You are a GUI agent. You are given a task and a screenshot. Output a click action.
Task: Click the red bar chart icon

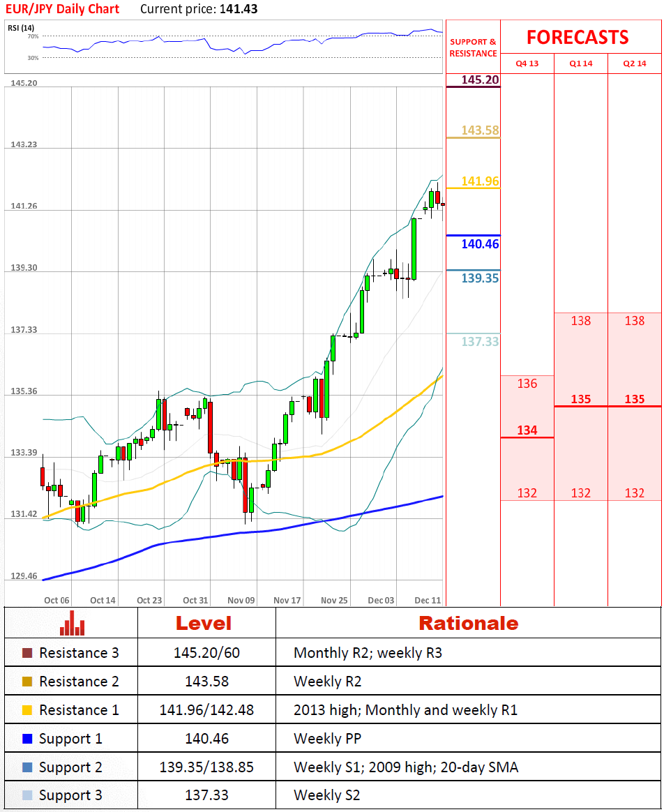pyautogui.click(x=72, y=623)
